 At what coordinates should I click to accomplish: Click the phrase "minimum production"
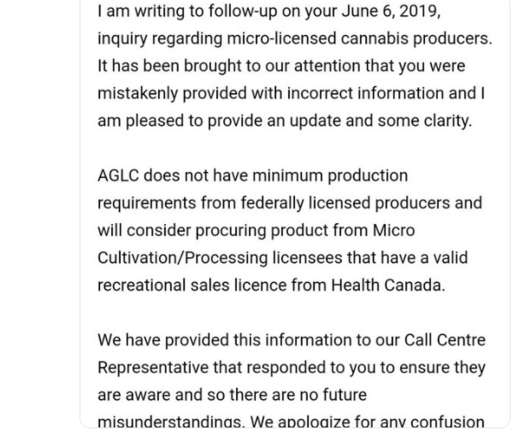pos(330,176)
